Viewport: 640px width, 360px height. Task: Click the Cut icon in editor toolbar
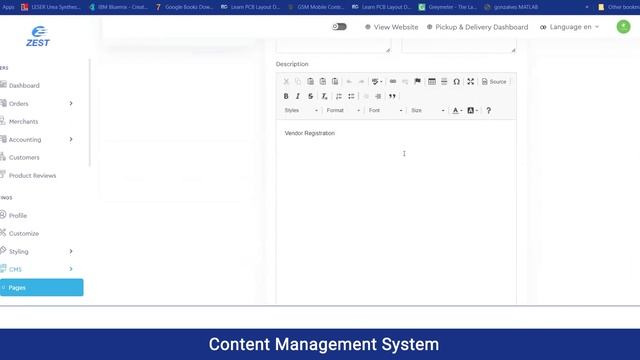(x=286, y=82)
